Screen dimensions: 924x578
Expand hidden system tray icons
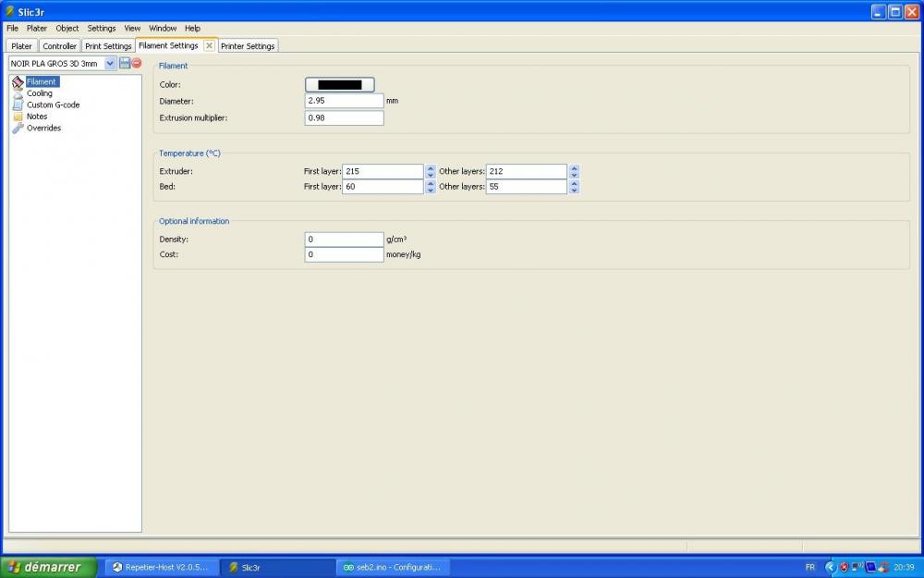(x=831, y=568)
